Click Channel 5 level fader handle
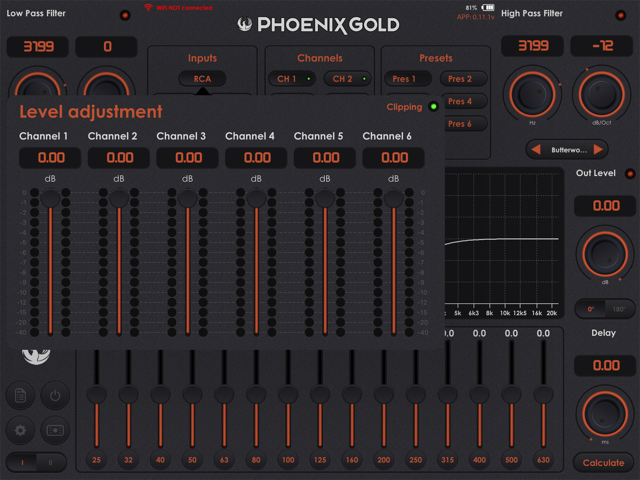The height and width of the screenshot is (480, 640). 325,198
